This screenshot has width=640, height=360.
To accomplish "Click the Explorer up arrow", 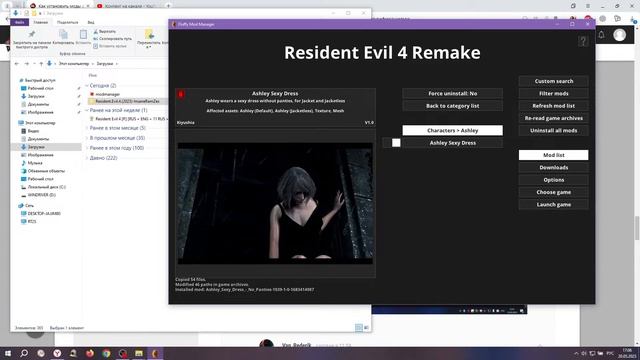I will pos(41,64).
